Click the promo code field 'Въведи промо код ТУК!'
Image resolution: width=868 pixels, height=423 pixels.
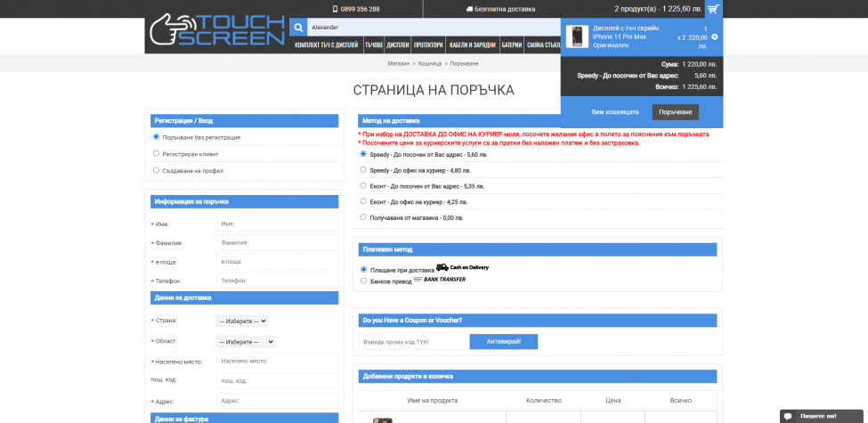(x=414, y=342)
